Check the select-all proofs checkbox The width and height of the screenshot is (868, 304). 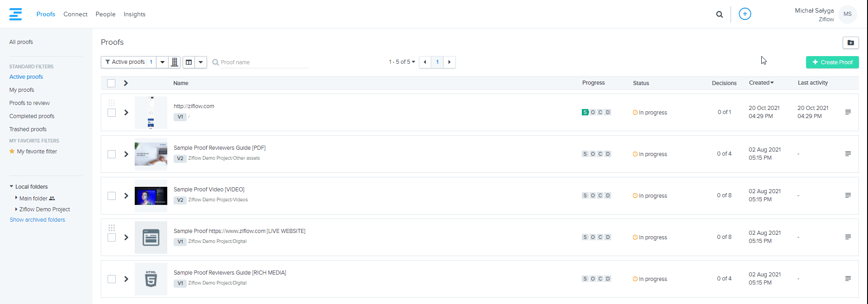[x=111, y=83]
